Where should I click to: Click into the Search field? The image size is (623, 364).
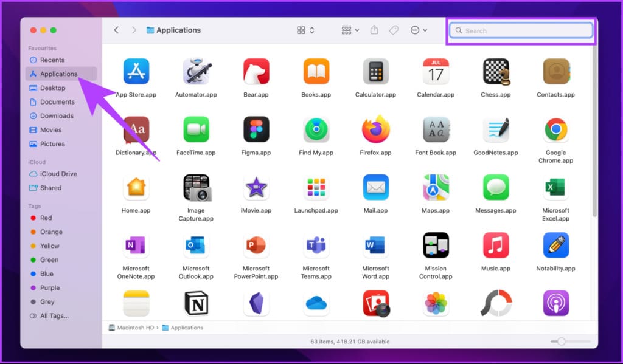pos(521,30)
